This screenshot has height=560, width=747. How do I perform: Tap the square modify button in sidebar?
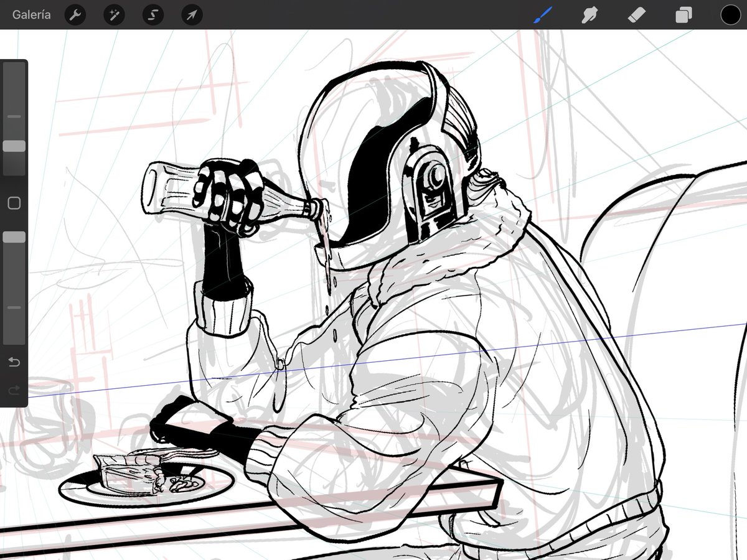tap(14, 203)
